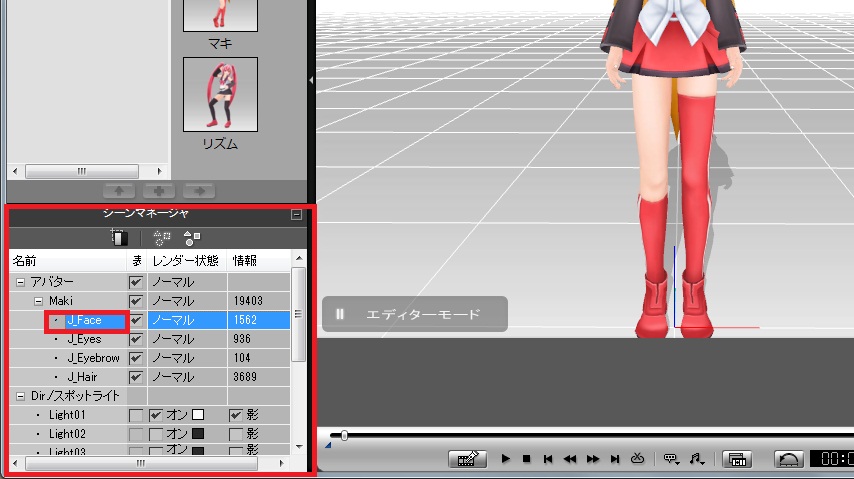Click the info value 19403 for Maki
Screen dimensions: 854x479
pyautogui.click(x=248, y=301)
